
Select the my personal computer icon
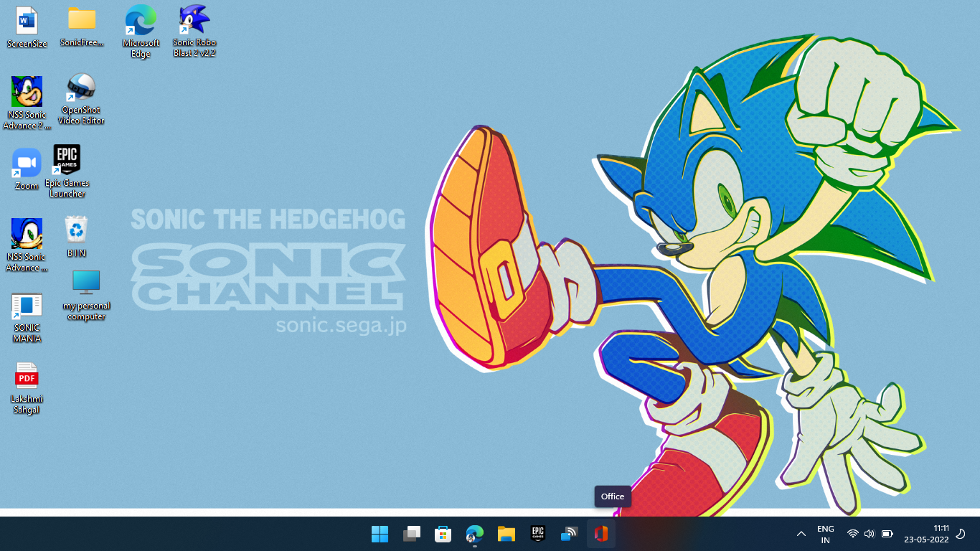pos(86,295)
